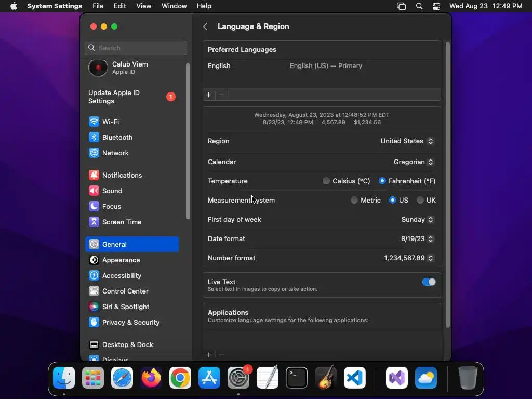Choose US measurement system

393,200
